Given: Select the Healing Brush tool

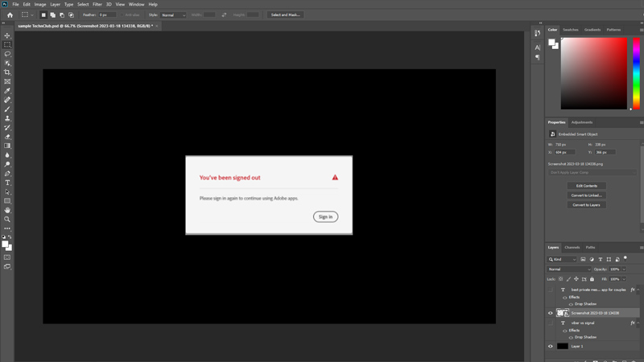Looking at the screenshot, I should tap(7, 100).
